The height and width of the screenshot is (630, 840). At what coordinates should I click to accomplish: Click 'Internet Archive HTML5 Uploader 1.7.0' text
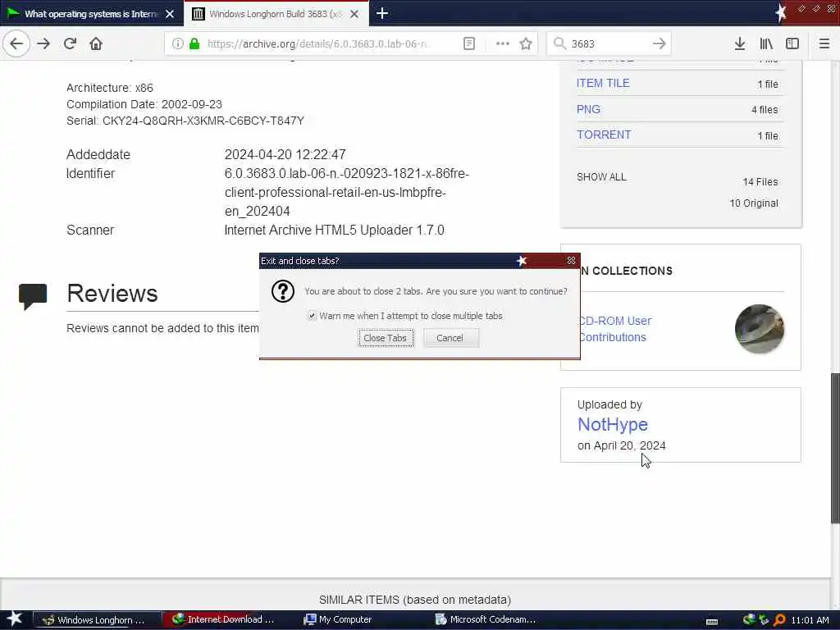point(335,230)
